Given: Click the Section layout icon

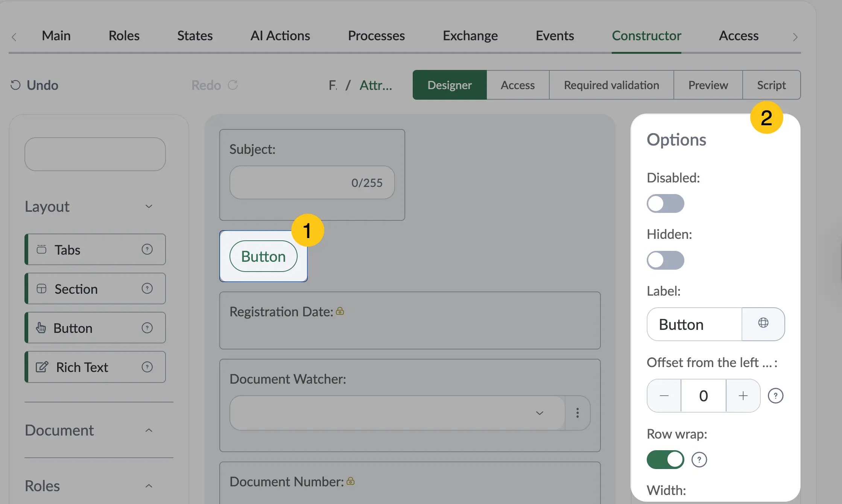Looking at the screenshot, I should tap(41, 288).
